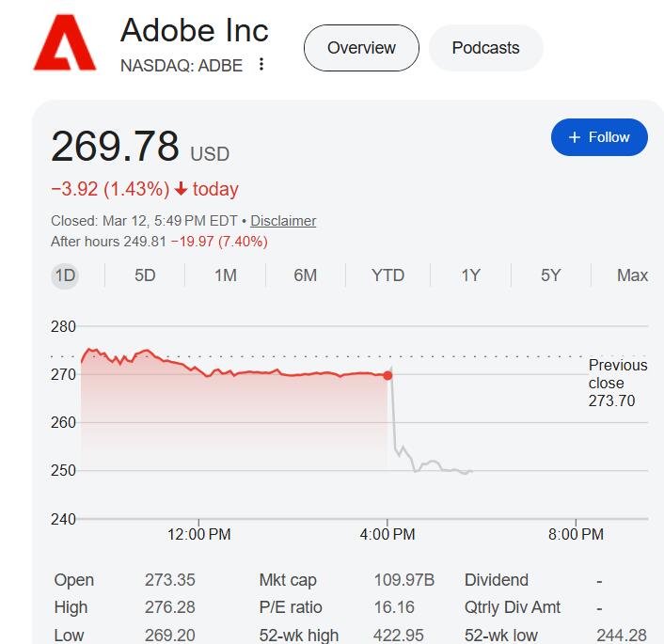Image resolution: width=664 pixels, height=644 pixels.
Task: Click the after-hours gray line on chart
Action: point(433,463)
